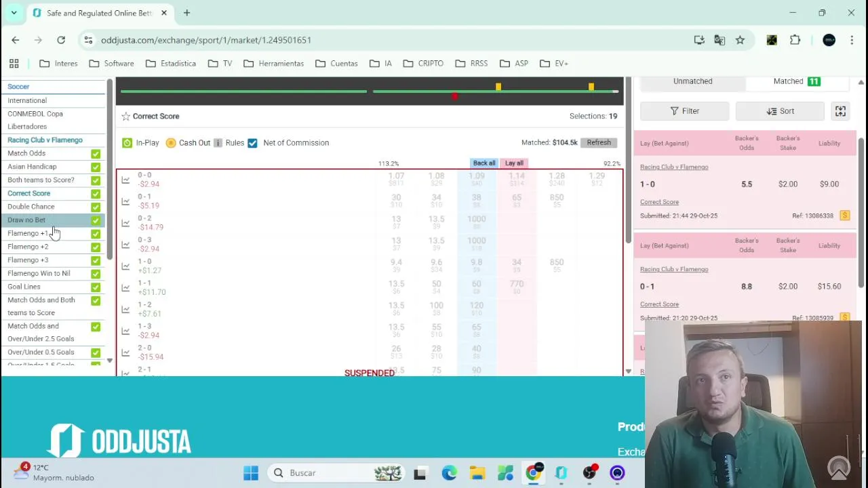The image size is (868, 488).
Task: Click the red marker on match timeline
Action: (454, 96)
